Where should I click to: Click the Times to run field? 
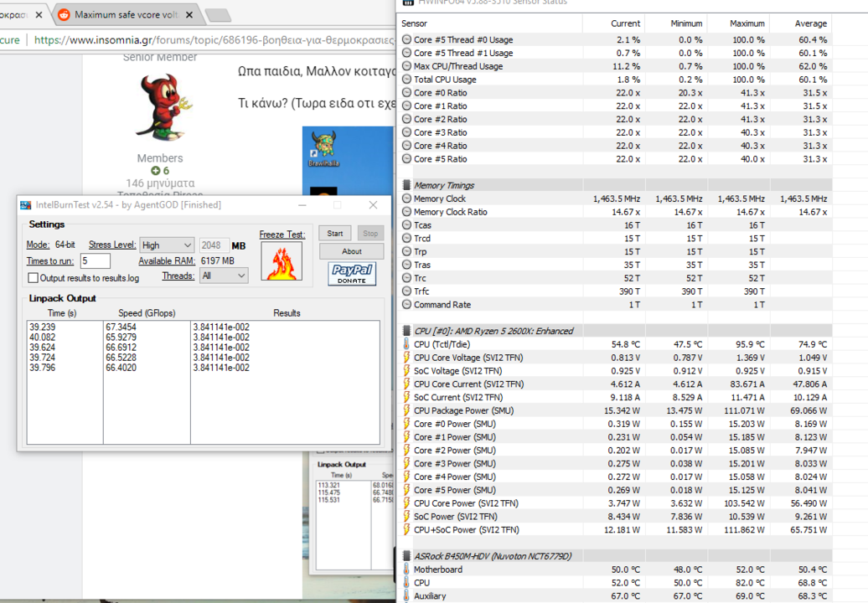pos(96,260)
